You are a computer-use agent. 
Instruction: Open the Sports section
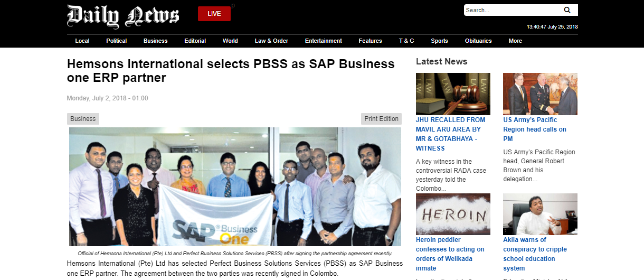pyautogui.click(x=439, y=41)
